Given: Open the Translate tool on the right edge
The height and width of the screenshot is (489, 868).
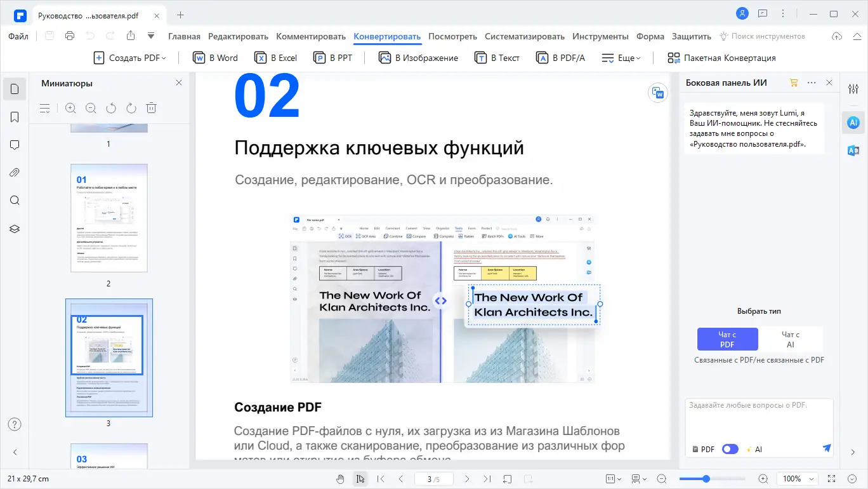Looking at the screenshot, I should [x=853, y=151].
